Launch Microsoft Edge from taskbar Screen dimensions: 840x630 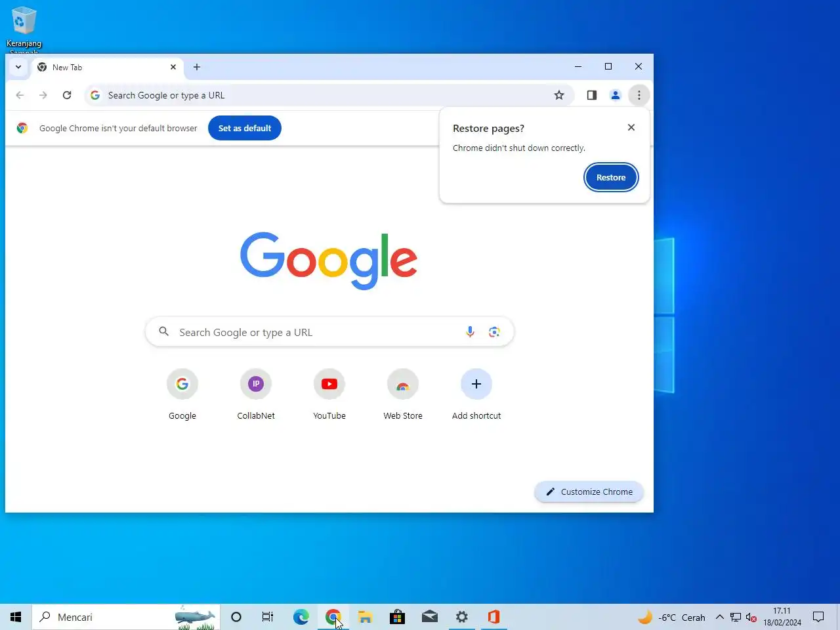[x=301, y=617]
